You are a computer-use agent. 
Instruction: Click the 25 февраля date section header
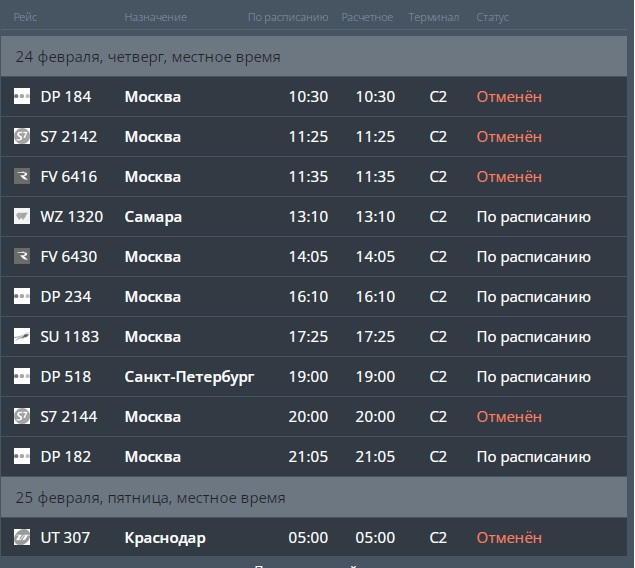pyautogui.click(x=150, y=498)
